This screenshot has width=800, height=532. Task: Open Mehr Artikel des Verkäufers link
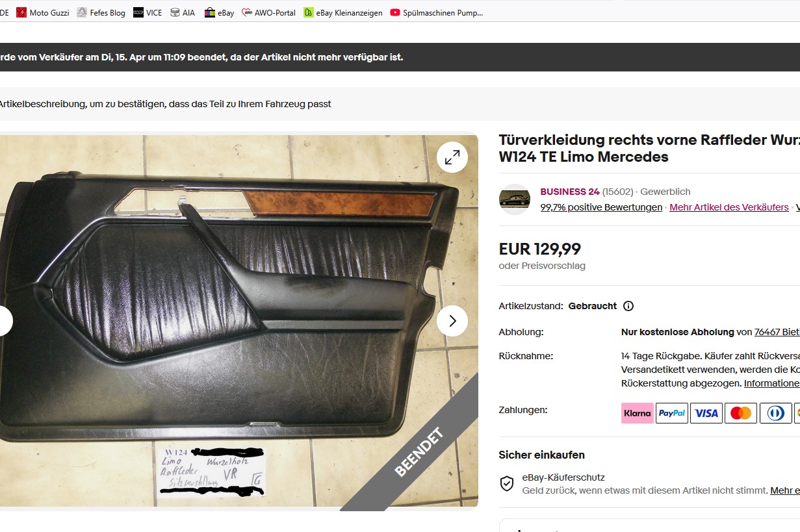pos(729,207)
